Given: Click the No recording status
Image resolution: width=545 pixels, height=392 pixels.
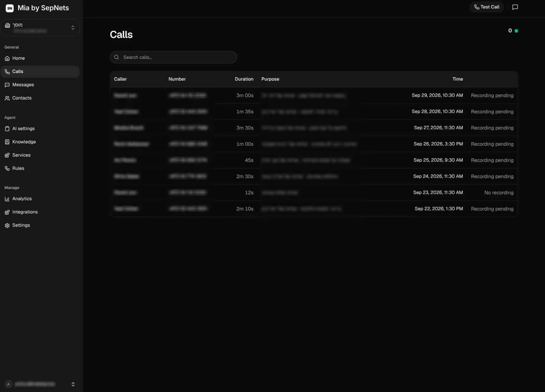Looking at the screenshot, I should [499, 193].
